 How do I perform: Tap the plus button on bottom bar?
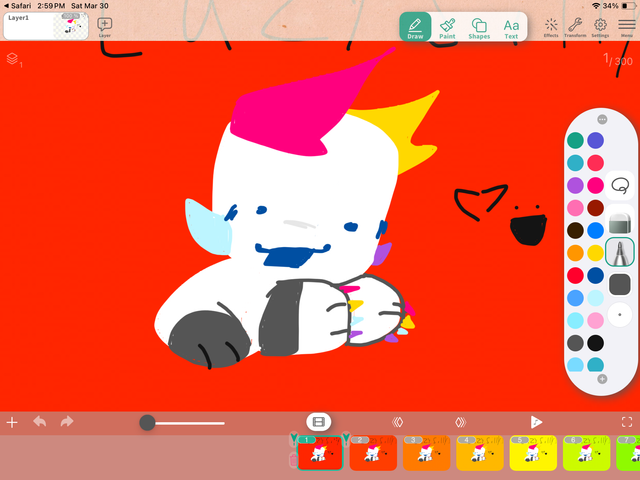[12, 422]
